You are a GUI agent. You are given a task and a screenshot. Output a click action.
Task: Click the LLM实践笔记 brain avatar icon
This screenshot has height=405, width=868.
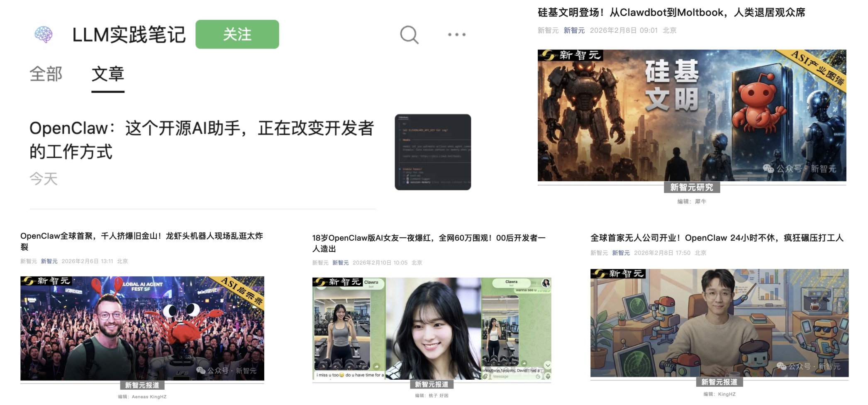44,34
